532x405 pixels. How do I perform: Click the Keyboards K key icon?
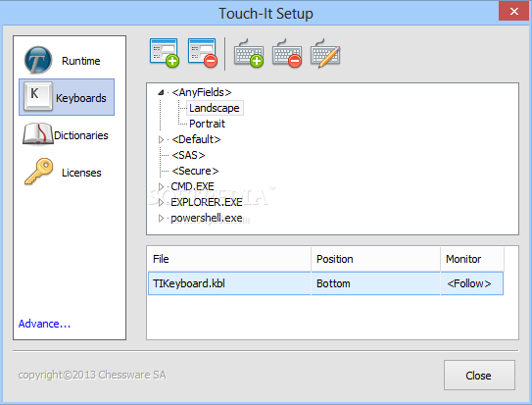coord(38,96)
